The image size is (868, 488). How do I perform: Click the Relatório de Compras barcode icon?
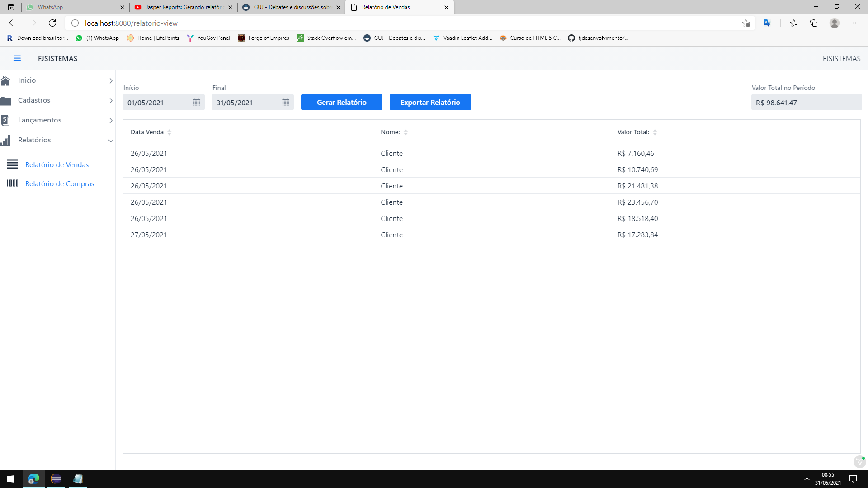(13, 183)
